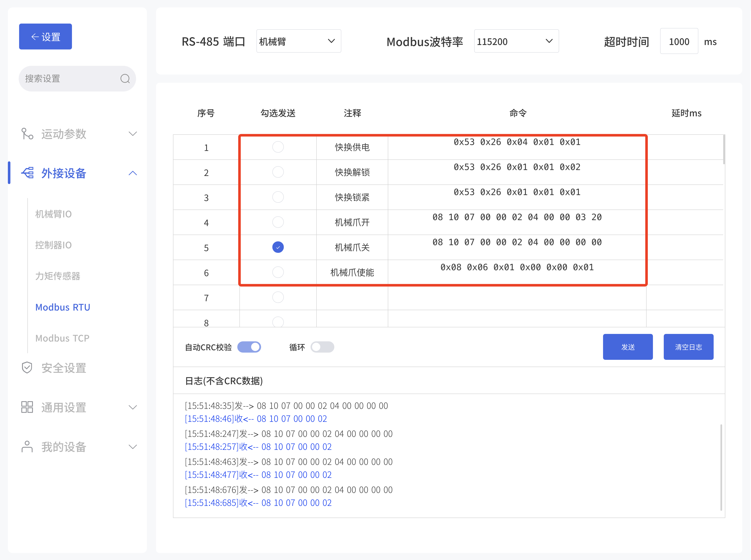The image size is (751, 560).
Task: Expand the 运动参数 section chevron
Action: pos(133,134)
